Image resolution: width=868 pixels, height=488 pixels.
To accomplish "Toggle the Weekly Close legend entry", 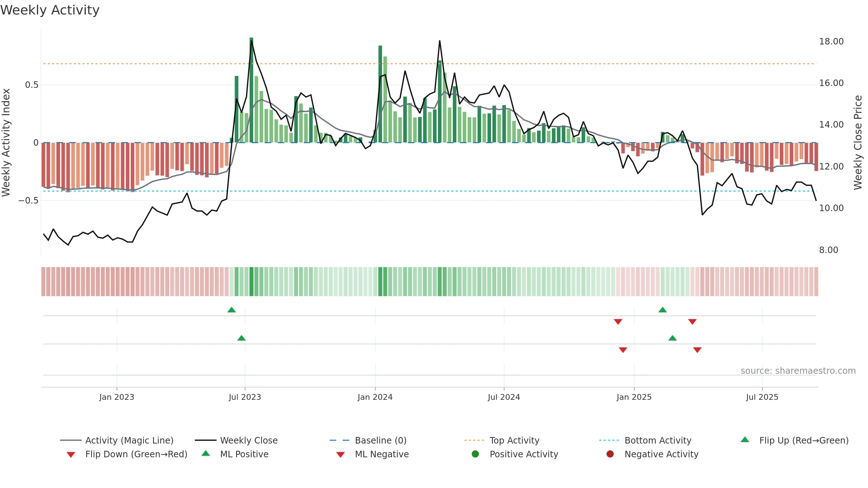I will point(236,440).
